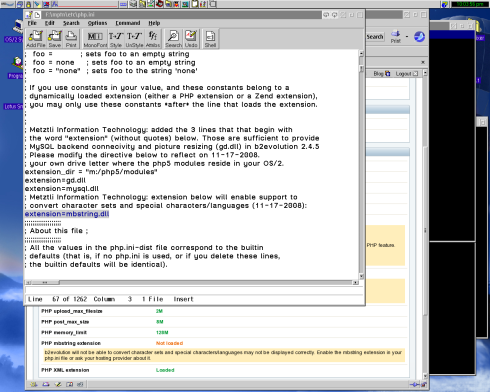Click the 'Column 3' status bar entry

tap(113, 299)
